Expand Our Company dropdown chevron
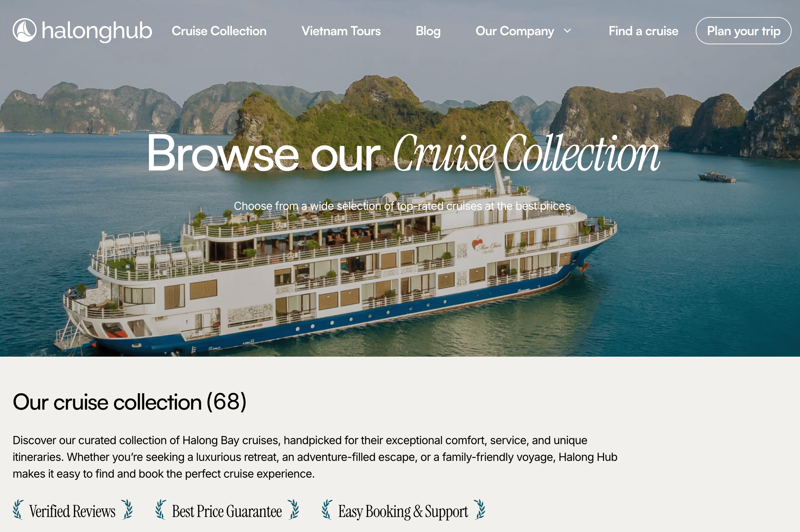The width and height of the screenshot is (800, 532). tap(567, 31)
